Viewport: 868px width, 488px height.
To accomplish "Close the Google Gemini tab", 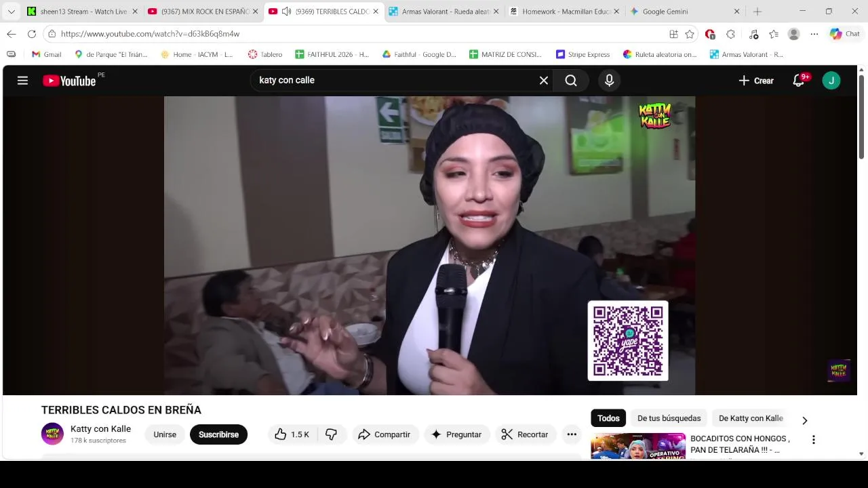I will pyautogui.click(x=736, y=12).
